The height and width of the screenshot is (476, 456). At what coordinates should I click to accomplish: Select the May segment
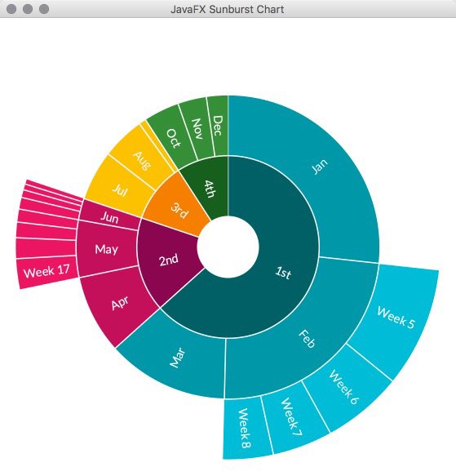[106, 250]
